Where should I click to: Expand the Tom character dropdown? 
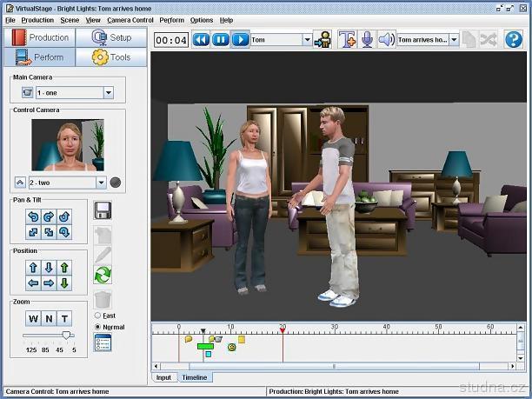[306, 40]
